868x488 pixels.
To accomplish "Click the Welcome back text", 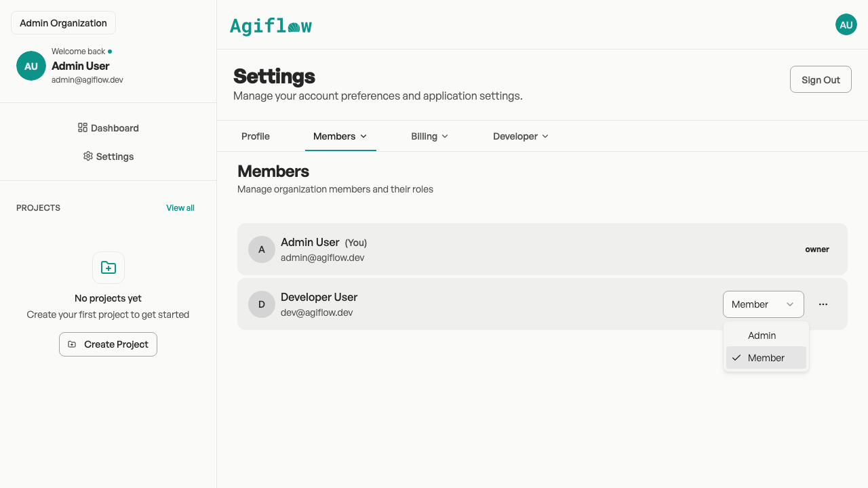I will 79,51.
